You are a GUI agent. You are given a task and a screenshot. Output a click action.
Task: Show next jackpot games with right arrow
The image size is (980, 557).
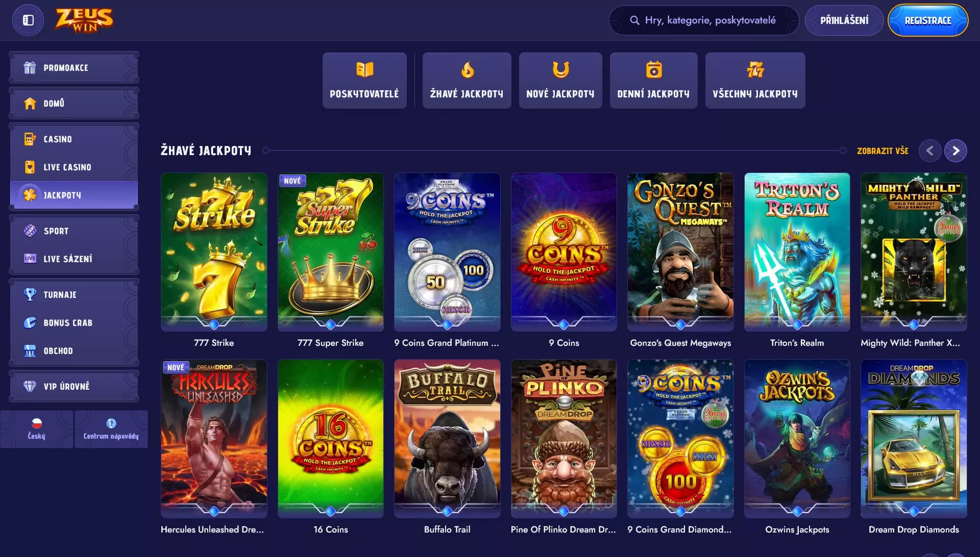(955, 150)
